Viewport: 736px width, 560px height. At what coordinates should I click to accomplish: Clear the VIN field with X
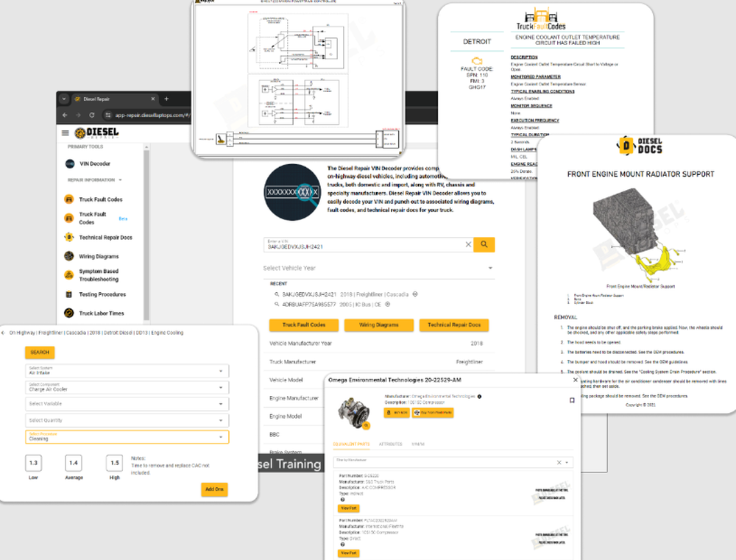coord(468,244)
